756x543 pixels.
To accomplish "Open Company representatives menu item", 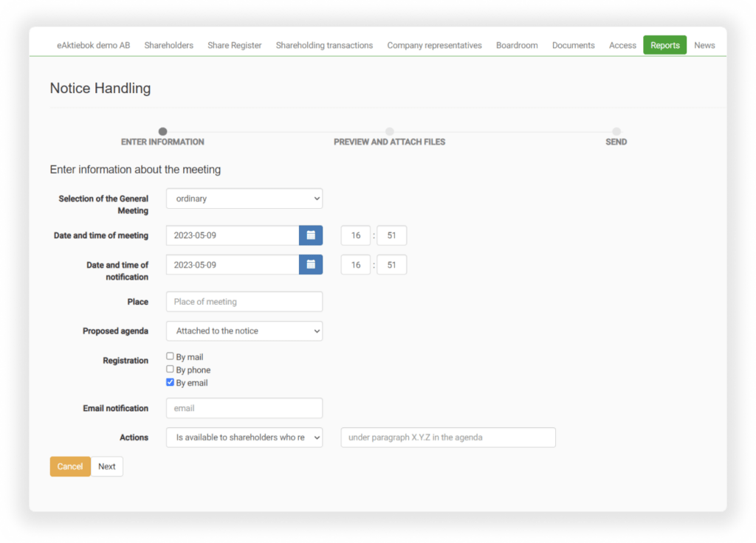I will [x=434, y=45].
